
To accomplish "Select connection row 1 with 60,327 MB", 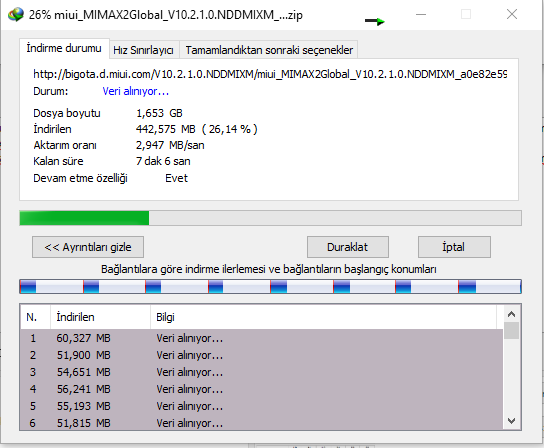I will [261, 338].
